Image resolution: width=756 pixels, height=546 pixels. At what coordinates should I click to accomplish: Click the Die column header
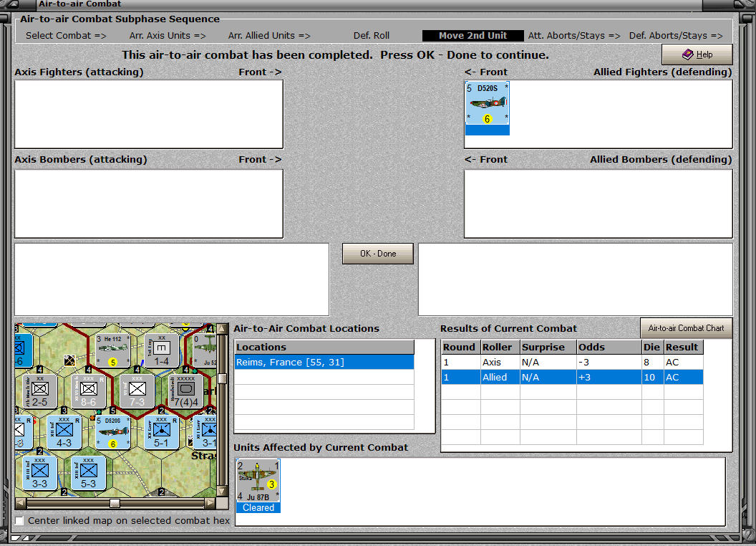tap(652, 347)
